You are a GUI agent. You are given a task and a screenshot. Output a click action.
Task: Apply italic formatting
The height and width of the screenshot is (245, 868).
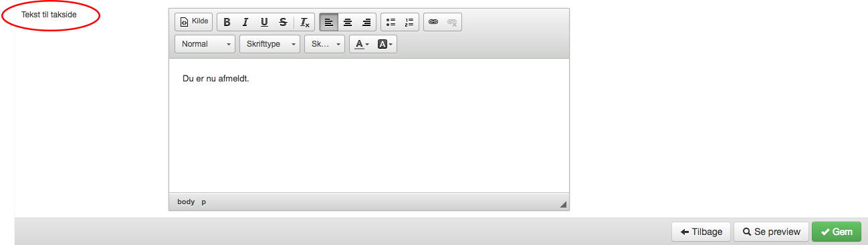click(x=245, y=22)
